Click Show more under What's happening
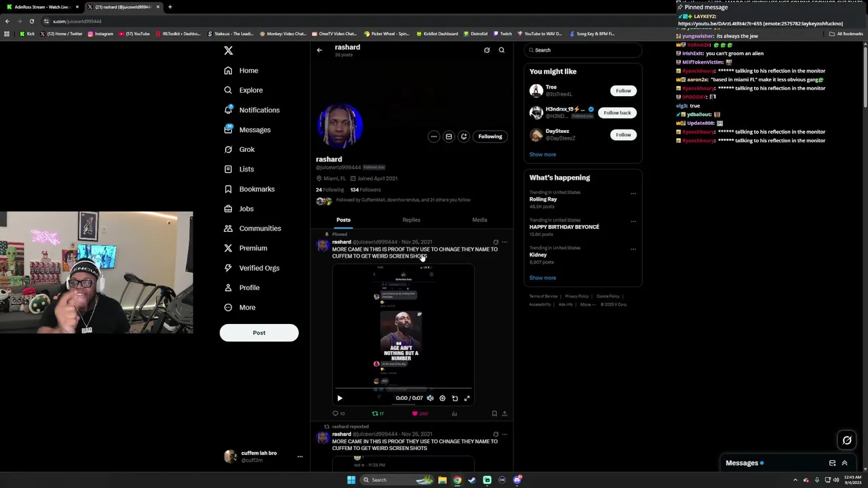Screen dimensions: 868x488 542,278
